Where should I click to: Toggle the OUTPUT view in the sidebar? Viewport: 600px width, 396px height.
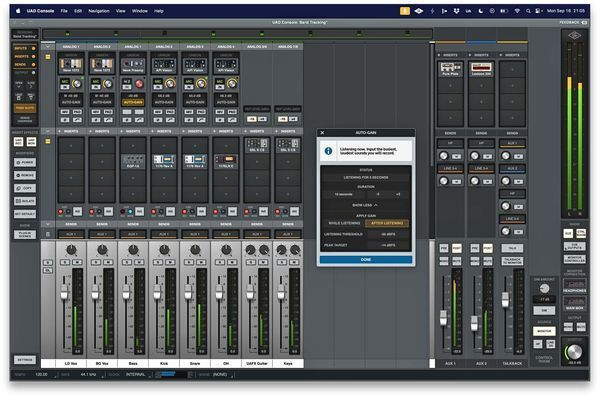coord(24,73)
